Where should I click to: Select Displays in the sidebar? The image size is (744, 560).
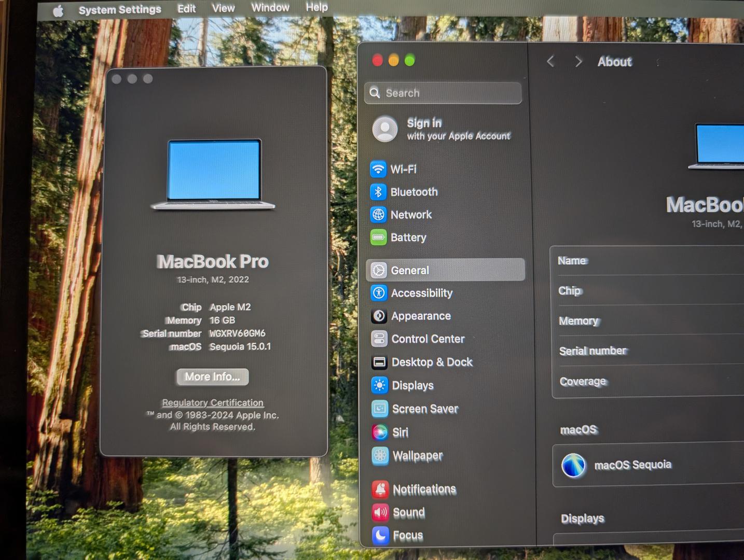(x=447, y=385)
